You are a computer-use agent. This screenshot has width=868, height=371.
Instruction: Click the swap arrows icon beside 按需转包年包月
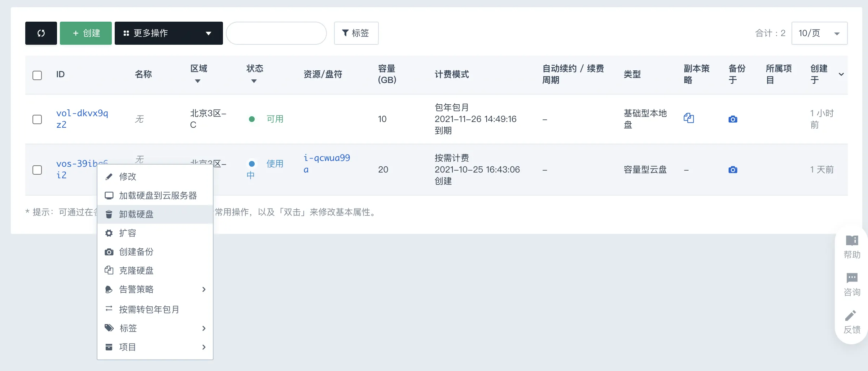[109, 309]
